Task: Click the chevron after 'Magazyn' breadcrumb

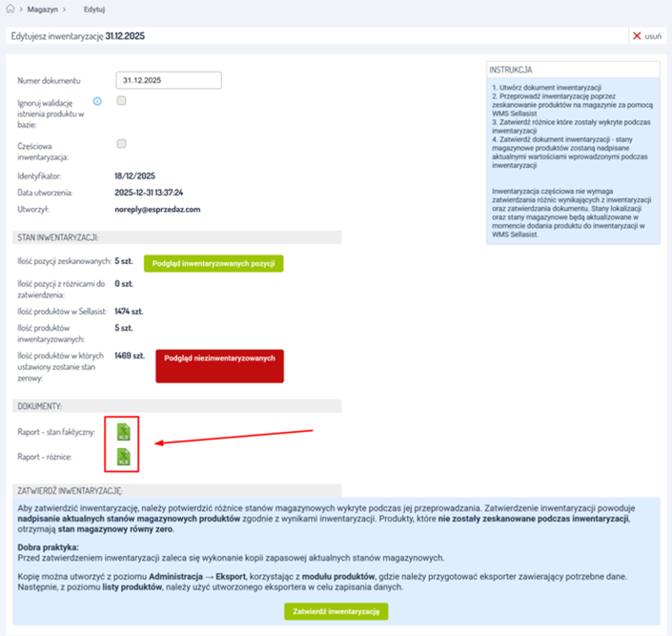Action: pos(65,9)
